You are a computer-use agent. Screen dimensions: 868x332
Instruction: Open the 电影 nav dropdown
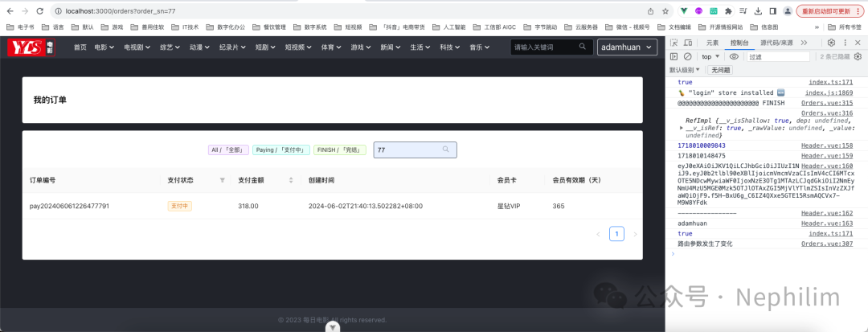[104, 47]
